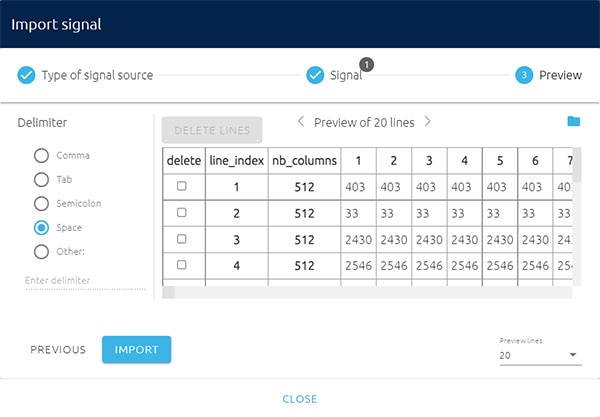Go to next preview lines with right chevron
The image size is (600, 417).
pyautogui.click(x=427, y=122)
